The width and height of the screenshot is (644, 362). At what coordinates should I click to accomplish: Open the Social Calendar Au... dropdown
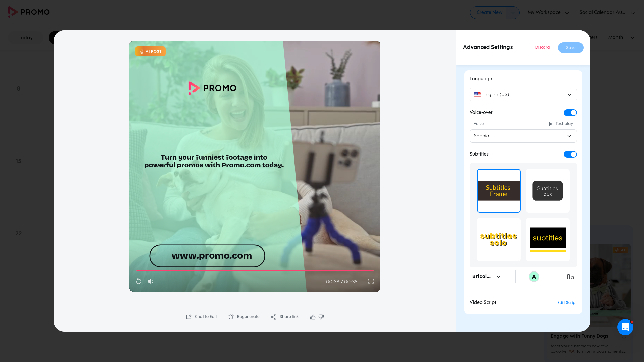[607, 13]
